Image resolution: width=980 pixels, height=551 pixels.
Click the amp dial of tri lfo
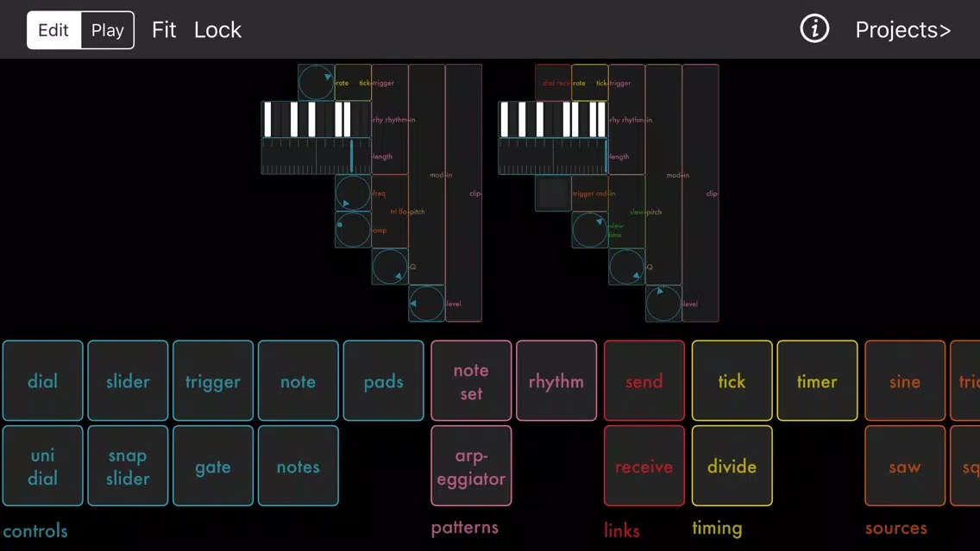(353, 230)
